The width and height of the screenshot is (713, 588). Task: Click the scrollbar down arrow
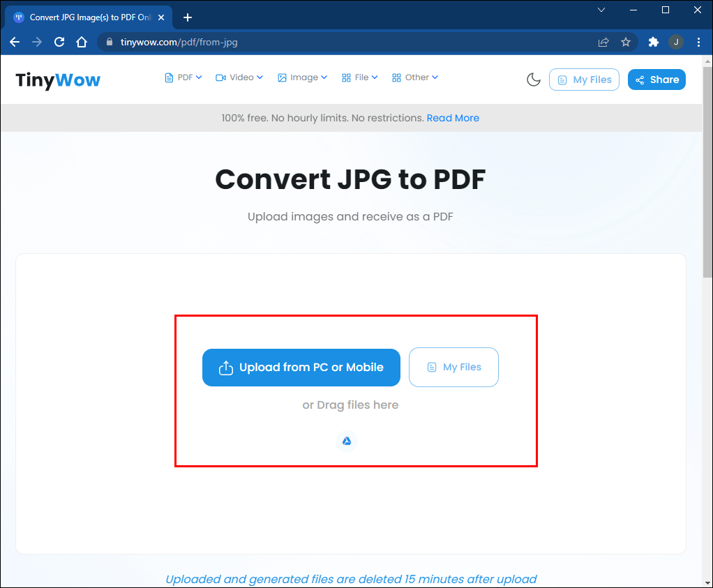click(707, 582)
